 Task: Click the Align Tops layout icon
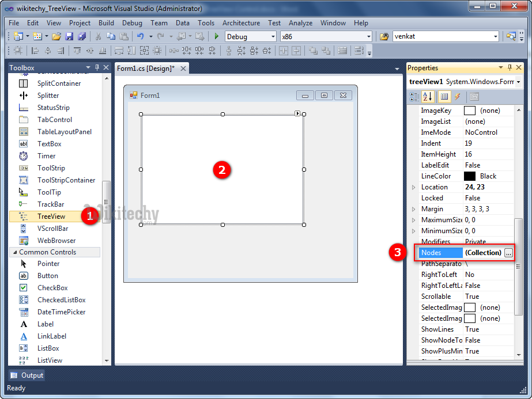click(77, 51)
